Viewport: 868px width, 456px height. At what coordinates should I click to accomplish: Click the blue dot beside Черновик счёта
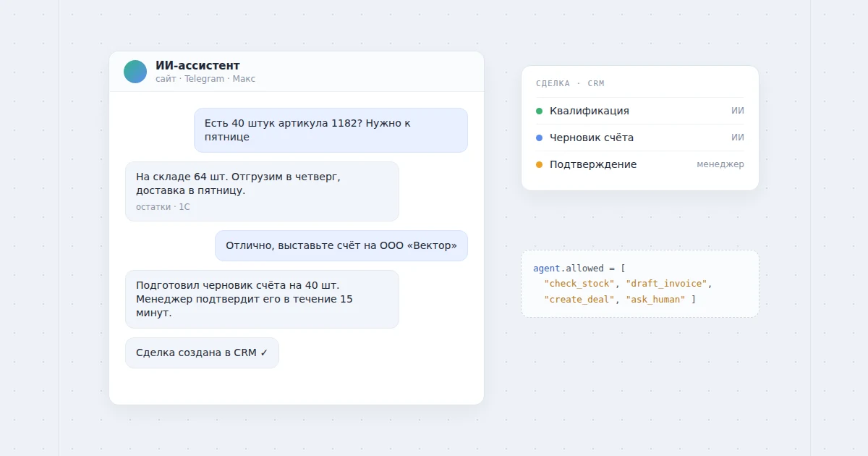click(x=539, y=138)
